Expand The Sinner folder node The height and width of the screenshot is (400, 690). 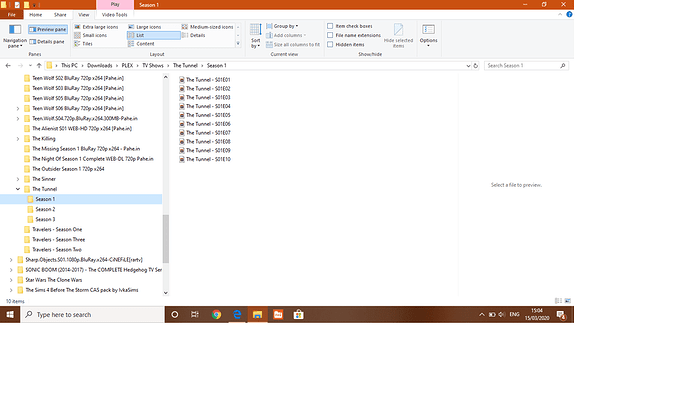[18, 179]
